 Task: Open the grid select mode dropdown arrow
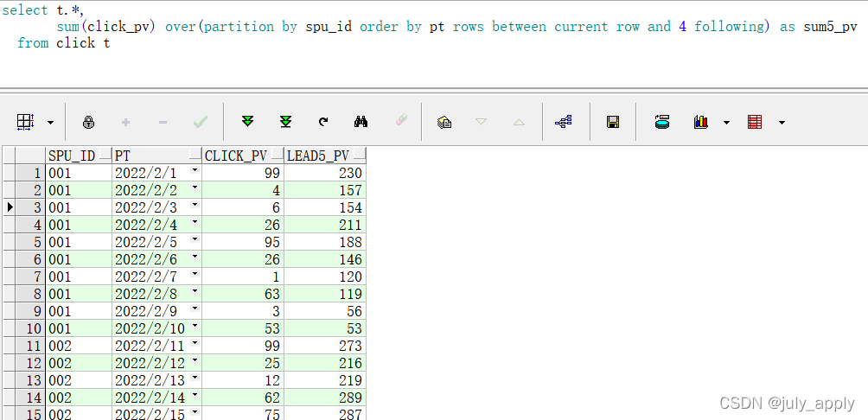tap(50, 123)
